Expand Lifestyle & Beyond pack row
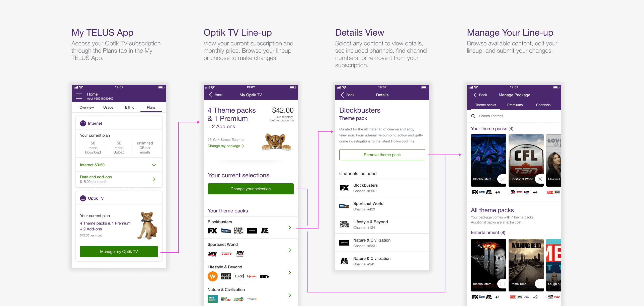Viewport: 644px width, 306px height. coord(290,273)
